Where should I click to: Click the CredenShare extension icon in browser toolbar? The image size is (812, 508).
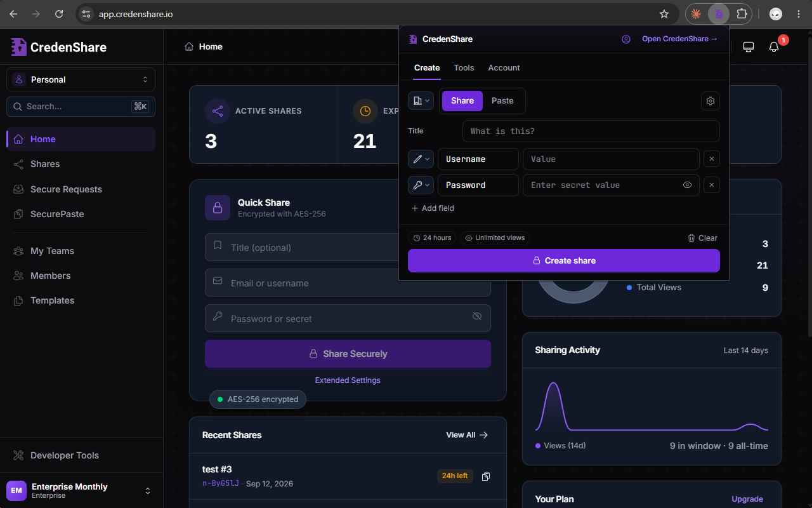tap(719, 14)
